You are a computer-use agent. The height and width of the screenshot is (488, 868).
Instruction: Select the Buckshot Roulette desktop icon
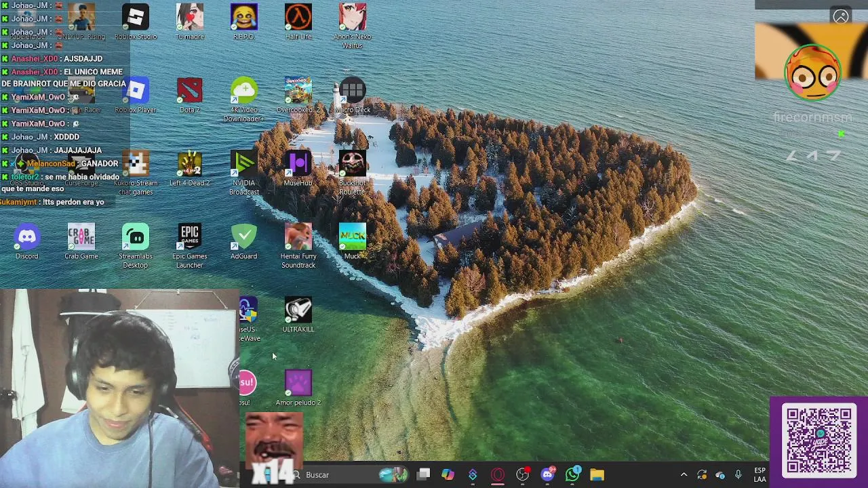click(353, 173)
